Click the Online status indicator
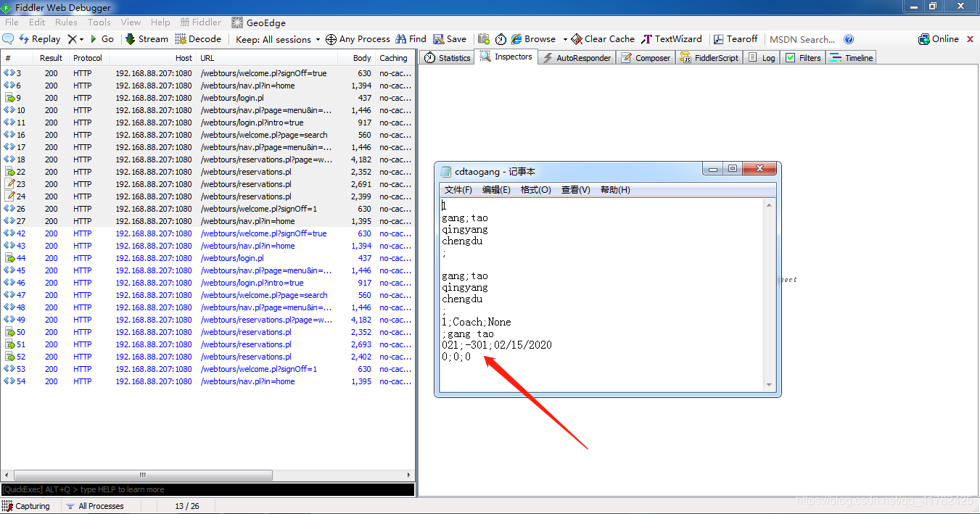Viewport: 980px width, 514px height. 939,39
